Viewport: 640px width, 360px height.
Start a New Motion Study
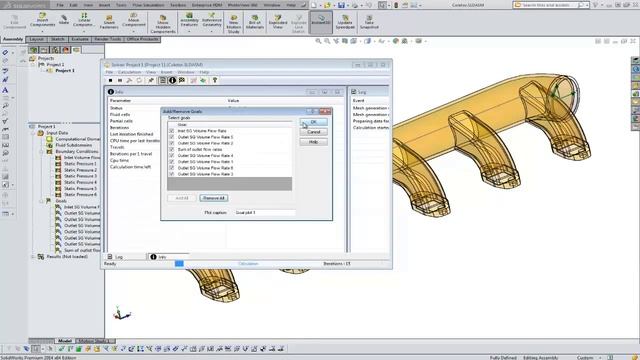233,24
